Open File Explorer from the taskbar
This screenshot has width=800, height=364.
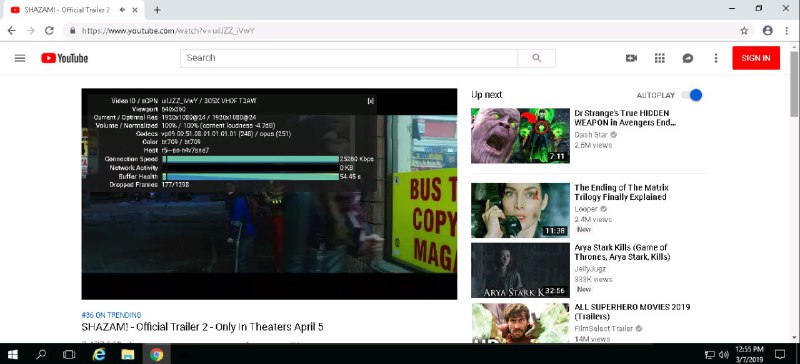pyautogui.click(x=128, y=354)
